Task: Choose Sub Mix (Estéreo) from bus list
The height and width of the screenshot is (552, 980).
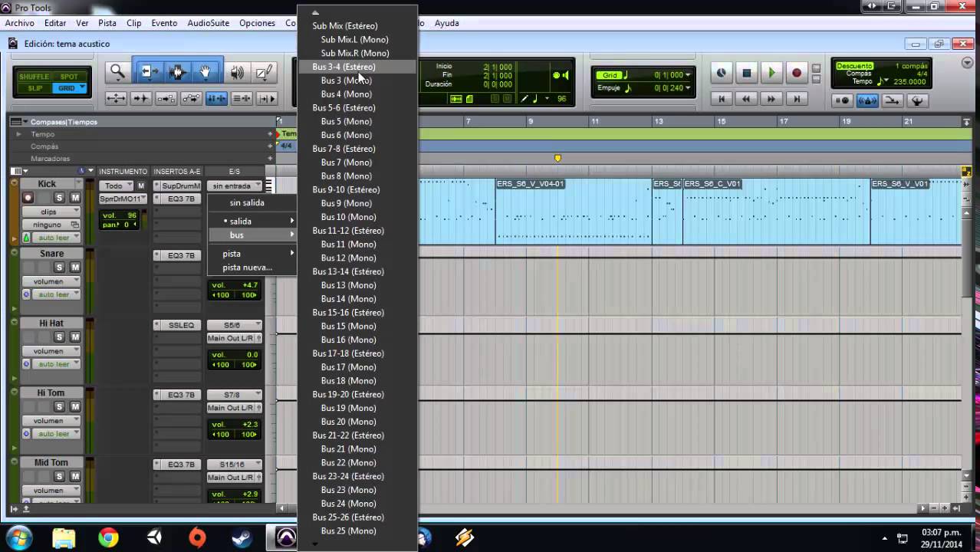Action: point(358,25)
